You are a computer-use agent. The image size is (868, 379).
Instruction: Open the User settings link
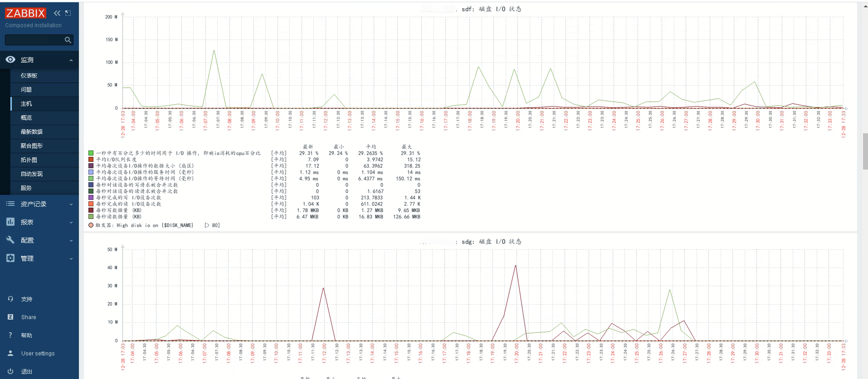point(38,353)
